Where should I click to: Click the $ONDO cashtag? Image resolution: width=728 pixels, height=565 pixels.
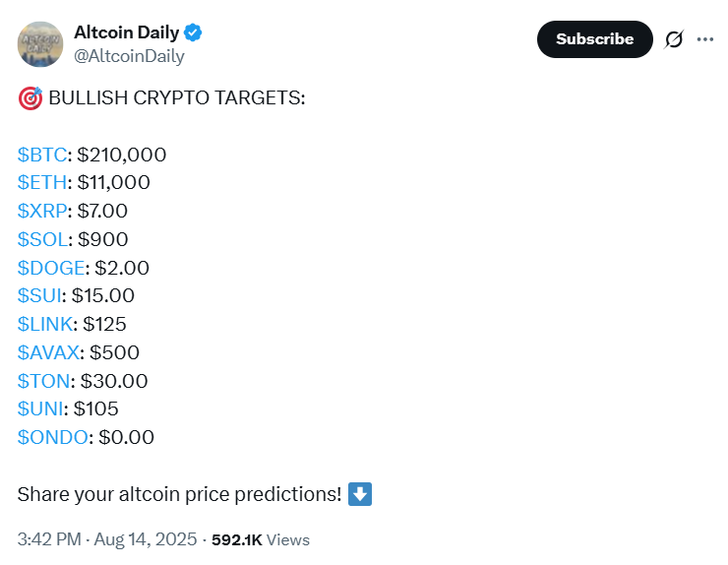tap(52, 437)
